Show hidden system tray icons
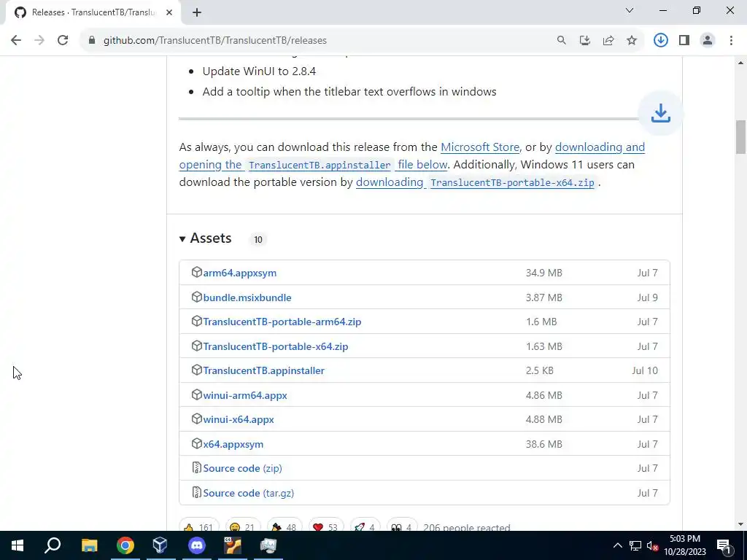The height and width of the screenshot is (560, 747). tap(617, 545)
